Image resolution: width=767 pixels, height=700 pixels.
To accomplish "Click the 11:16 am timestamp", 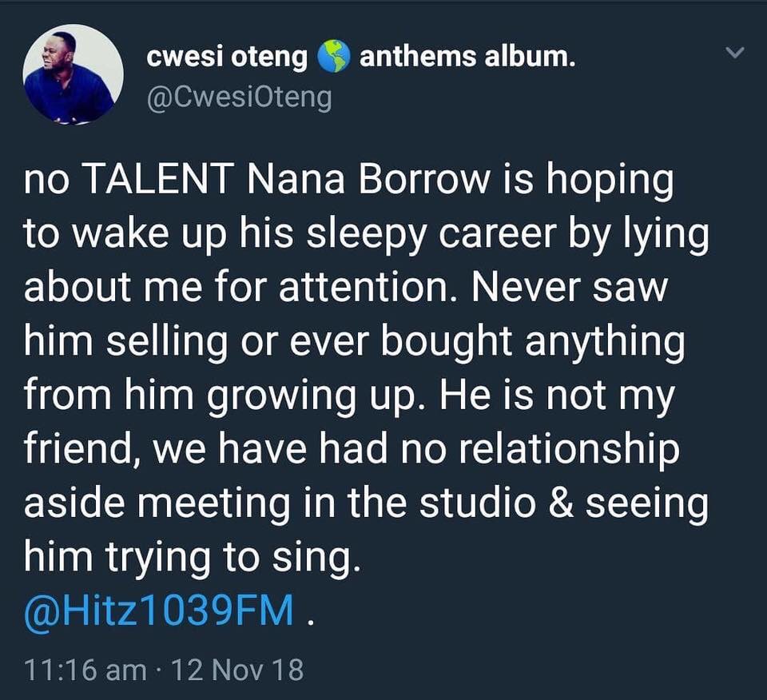I will 85,669.
